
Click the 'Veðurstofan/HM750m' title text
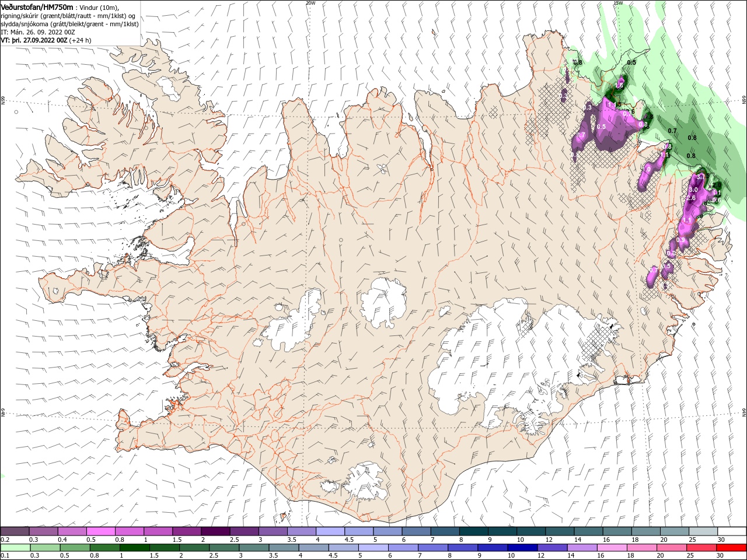[x=37, y=6]
